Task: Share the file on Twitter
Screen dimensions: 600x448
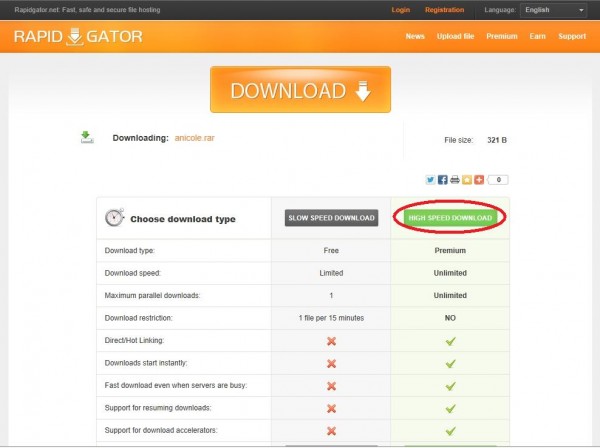Action: (x=430, y=180)
